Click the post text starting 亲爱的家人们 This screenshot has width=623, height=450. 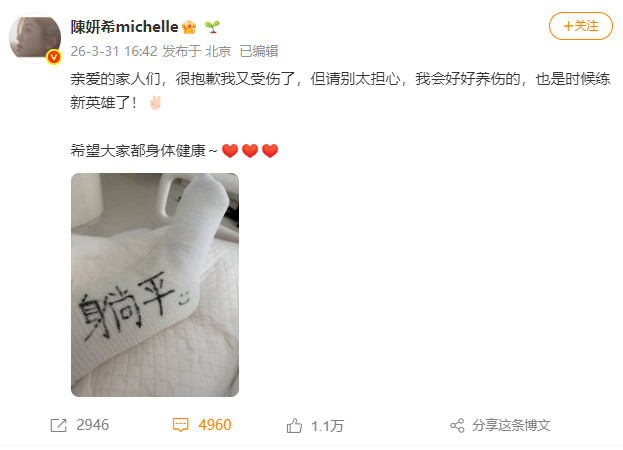[x=340, y=91]
